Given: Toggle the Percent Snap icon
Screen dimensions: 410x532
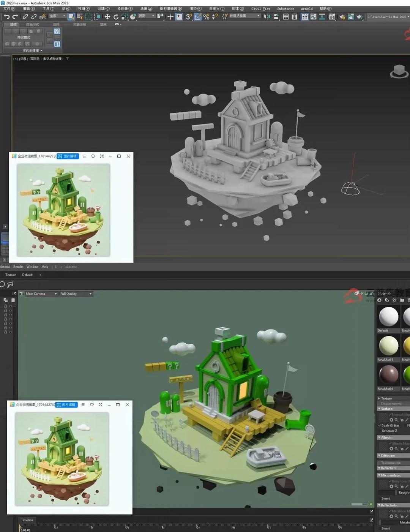Looking at the screenshot, I should tap(206, 17).
